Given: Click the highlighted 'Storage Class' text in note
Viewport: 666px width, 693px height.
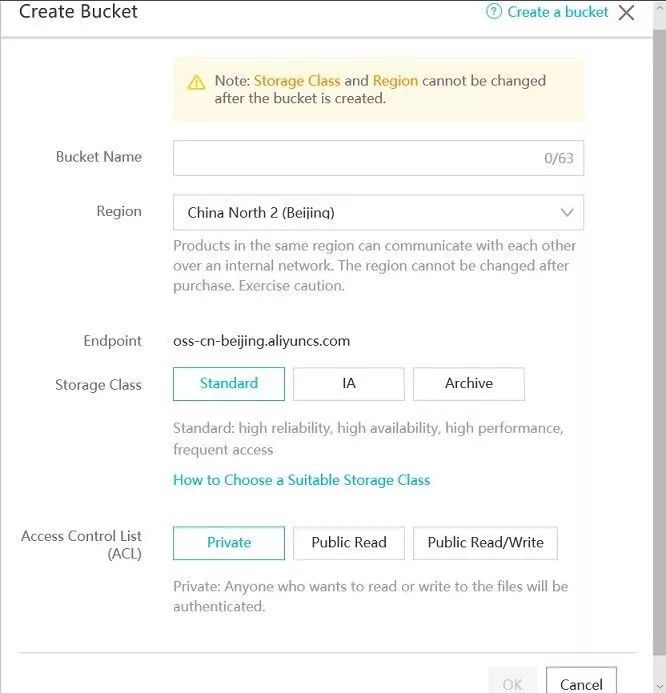Looking at the screenshot, I should [297, 81].
